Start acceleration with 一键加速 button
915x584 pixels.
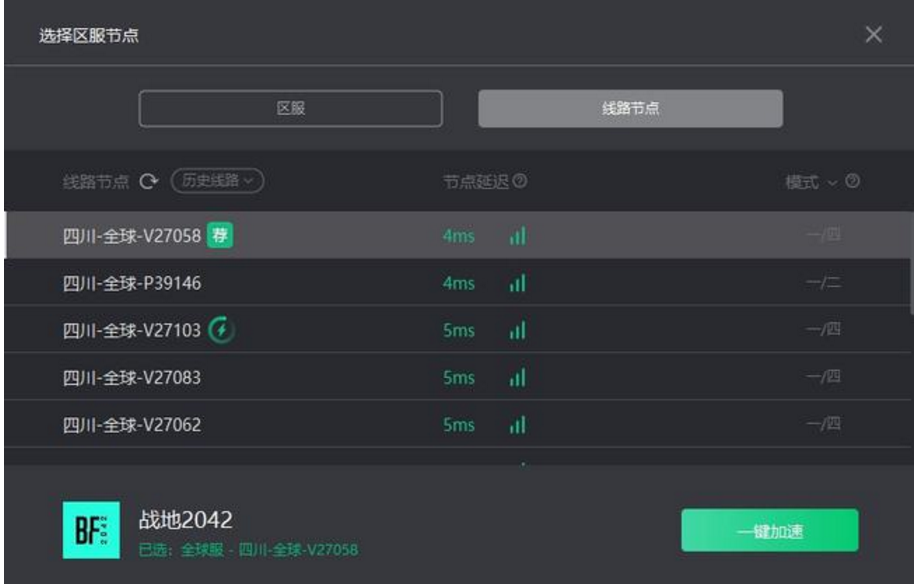[770, 530]
